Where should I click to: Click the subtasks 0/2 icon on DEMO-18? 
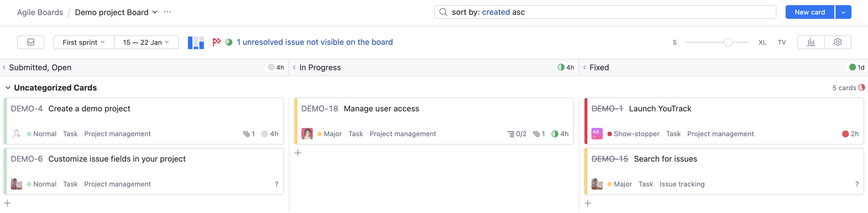[510, 134]
